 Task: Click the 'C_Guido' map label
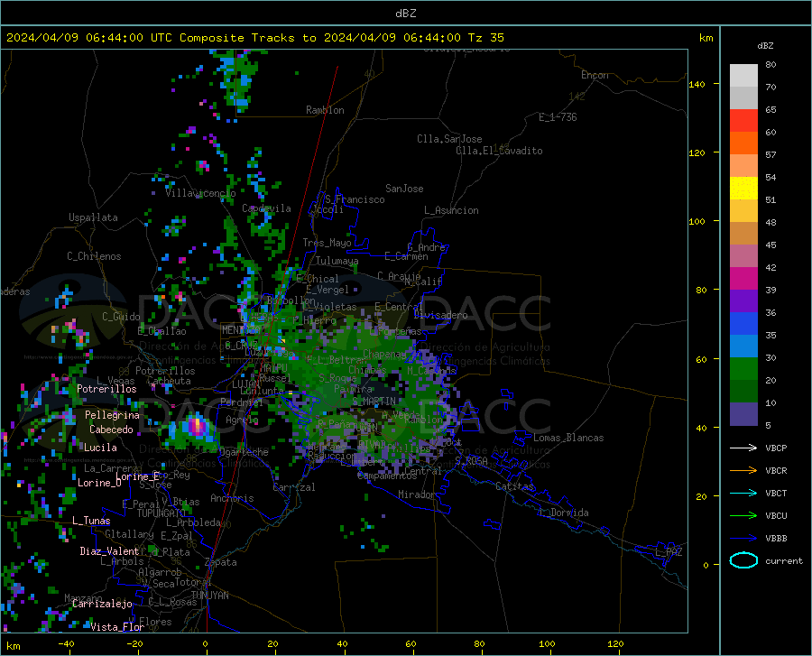pyautogui.click(x=121, y=317)
